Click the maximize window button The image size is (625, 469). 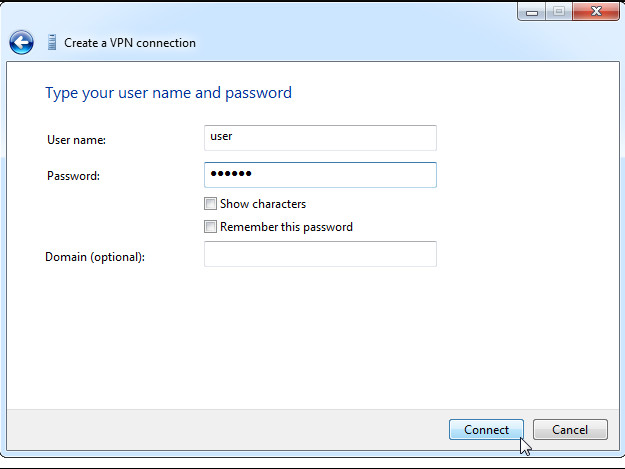(558, 12)
